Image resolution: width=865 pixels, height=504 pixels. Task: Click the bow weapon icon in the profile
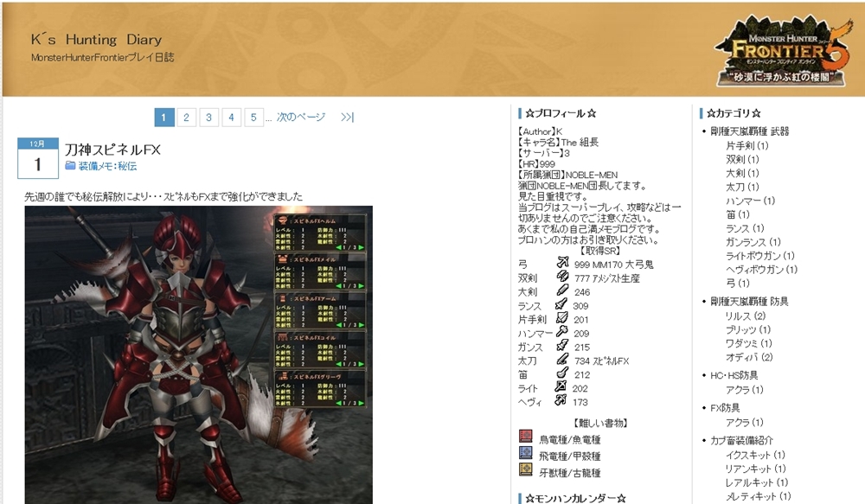[x=562, y=262]
